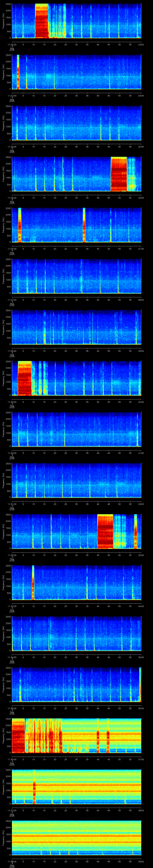The width and height of the screenshot is (153, 868).
Task: Click the 11:30:00 start time label
Action: 12,453
